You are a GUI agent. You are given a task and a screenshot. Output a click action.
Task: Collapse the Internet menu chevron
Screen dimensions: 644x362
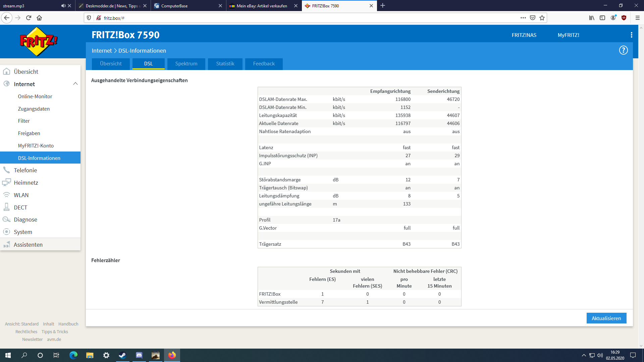(75, 84)
